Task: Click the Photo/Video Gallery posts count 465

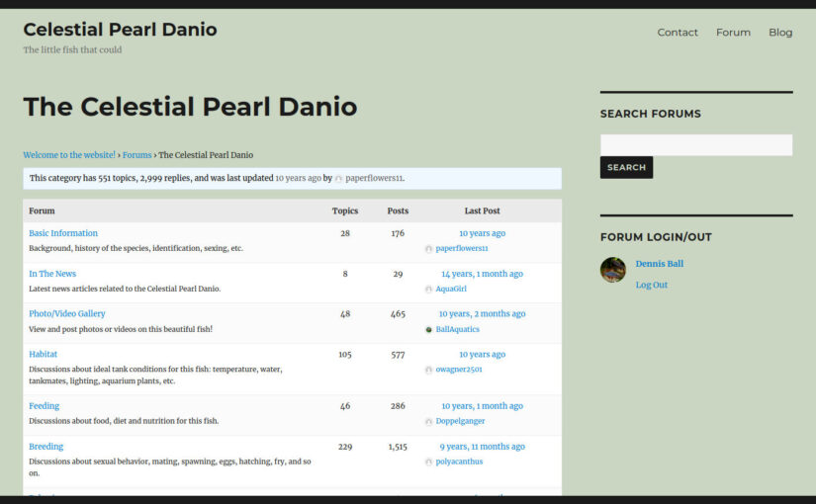Action: coord(398,313)
